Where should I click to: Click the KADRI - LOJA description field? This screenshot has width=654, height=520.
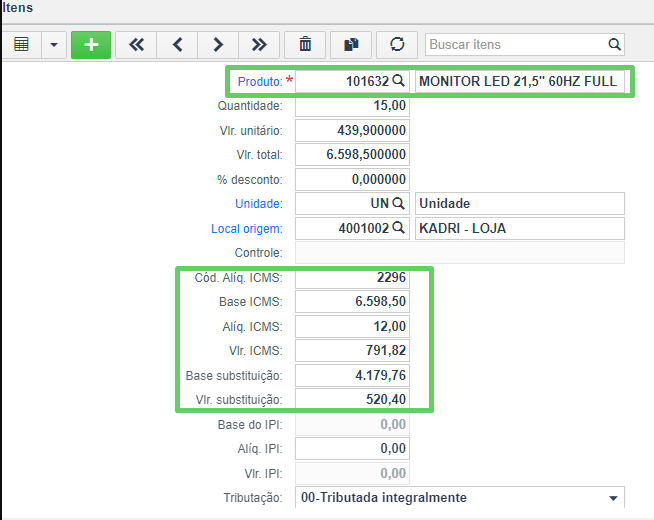point(520,228)
